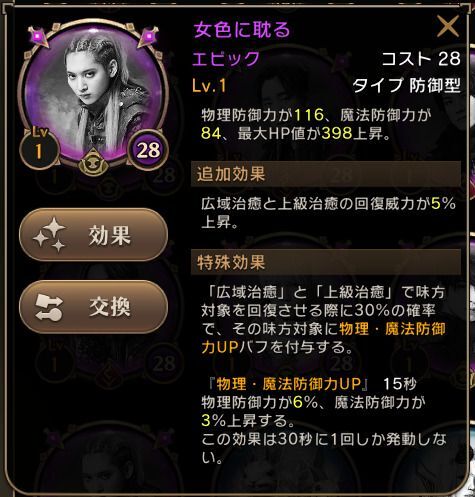Screen dimensions: 475x497
Task: Click the 追加効果 section header
Action: click(x=326, y=174)
